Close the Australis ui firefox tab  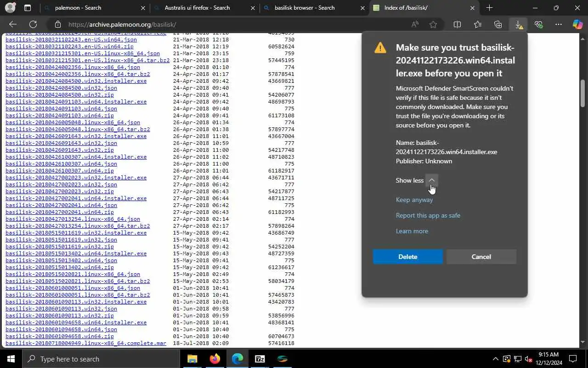(x=253, y=8)
